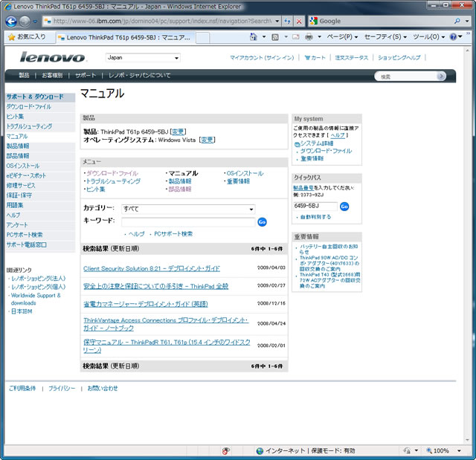Image resolution: width=476 pixels, height=460 pixels.
Task: Go back with the browser Back arrow
Action: (11, 22)
